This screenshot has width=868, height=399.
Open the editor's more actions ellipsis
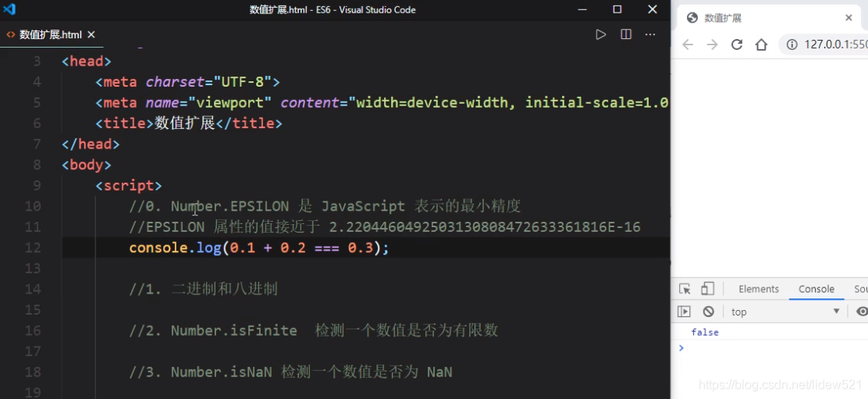(650, 34)
